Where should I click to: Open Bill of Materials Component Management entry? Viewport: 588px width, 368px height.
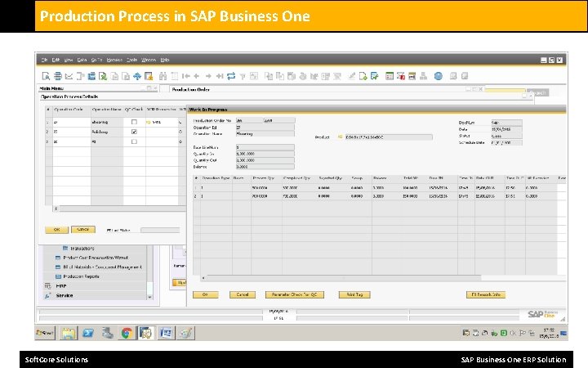pos(102,267)
